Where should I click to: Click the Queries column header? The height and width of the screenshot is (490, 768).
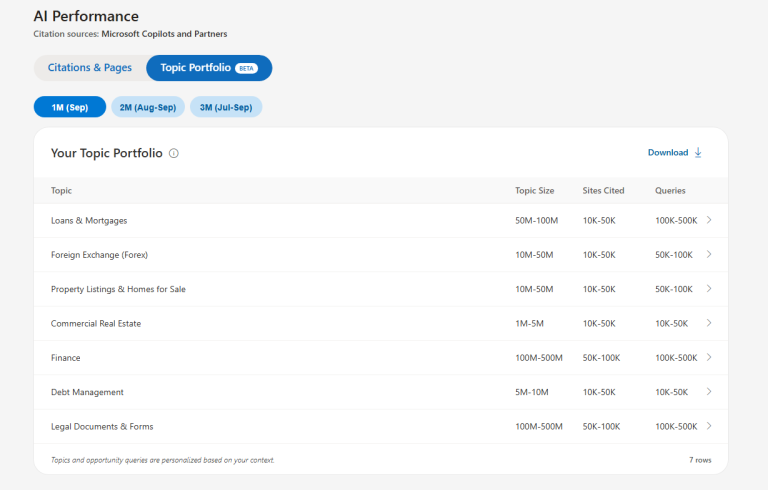[x=670, y=191]
